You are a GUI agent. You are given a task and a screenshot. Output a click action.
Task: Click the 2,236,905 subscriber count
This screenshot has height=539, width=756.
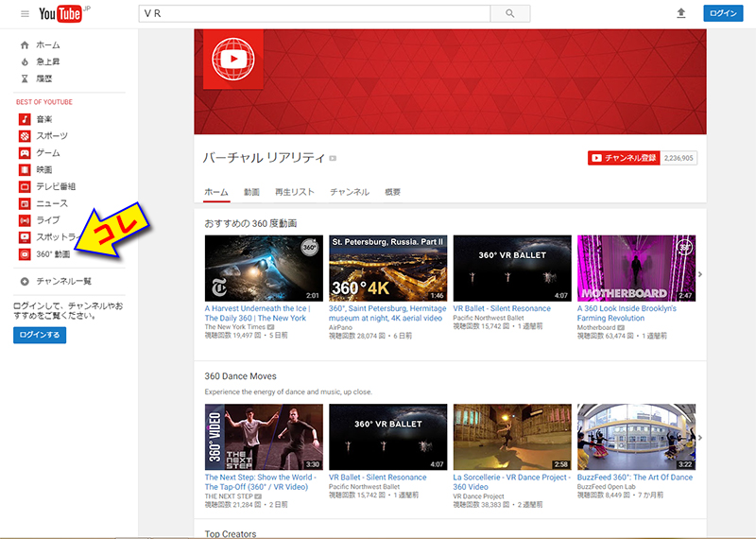[679, 158]
